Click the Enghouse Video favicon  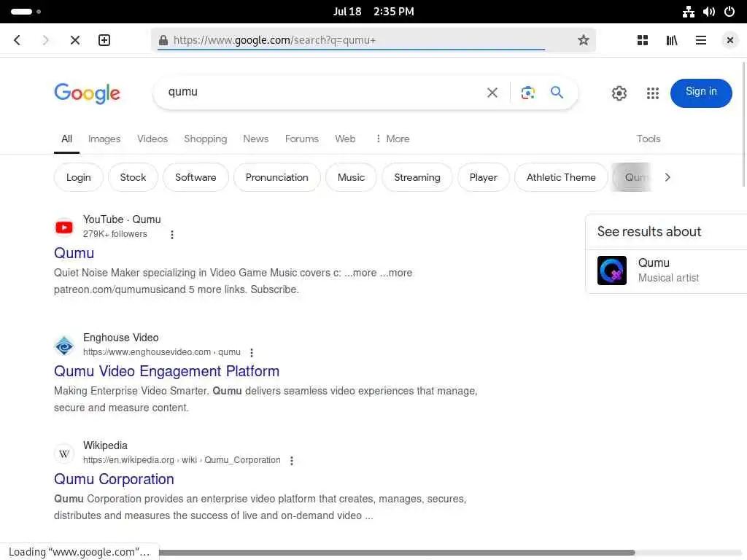(64, 345)
